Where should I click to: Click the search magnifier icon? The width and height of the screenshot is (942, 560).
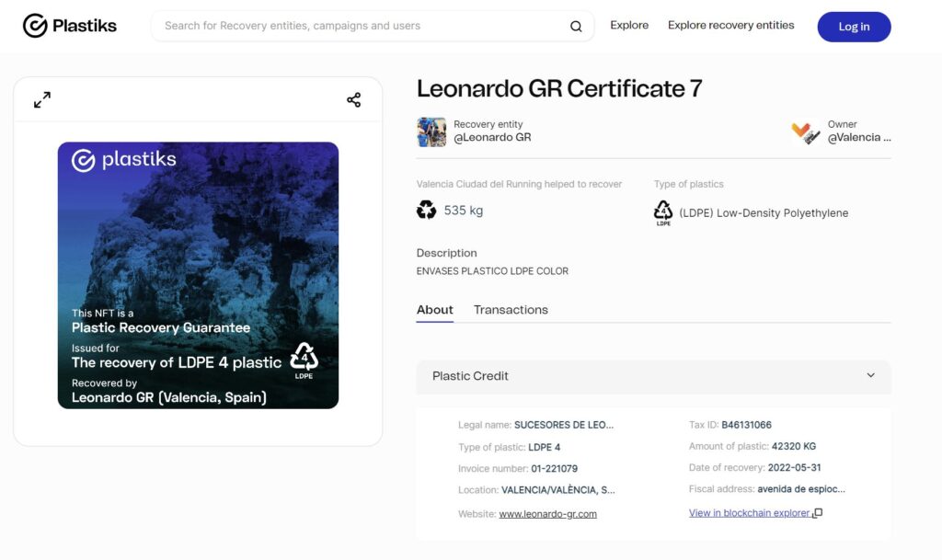coord(576,27)
